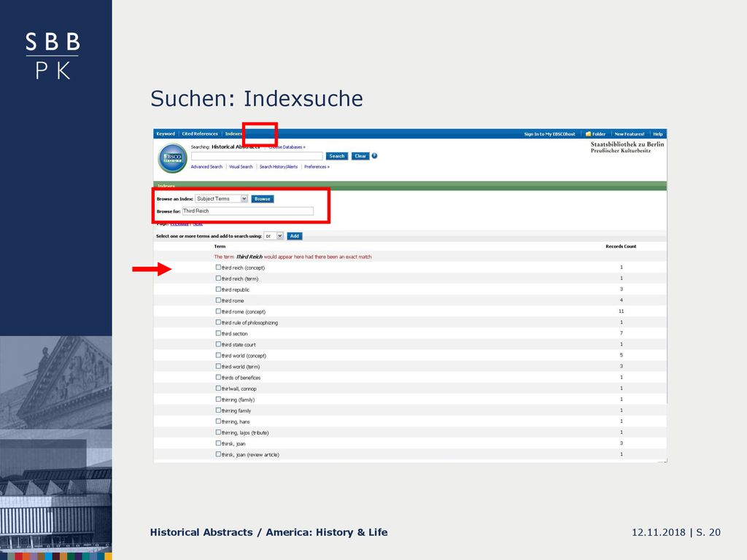Image resolution: width=747 pixels, height=560 pixels.
Task: Open Search History/Alerts link
Action: (279, 167)
